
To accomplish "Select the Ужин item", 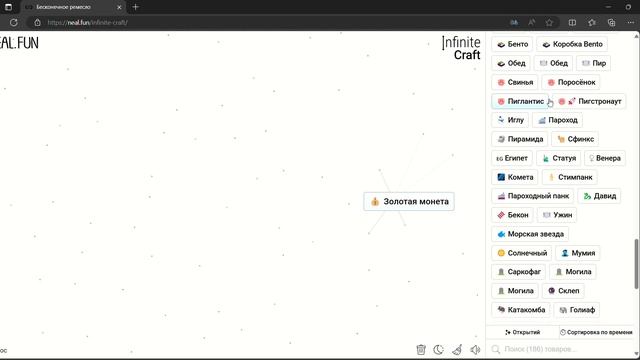I will click(x=557, y=215).
